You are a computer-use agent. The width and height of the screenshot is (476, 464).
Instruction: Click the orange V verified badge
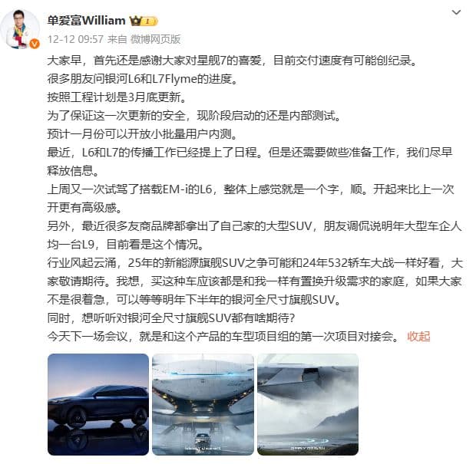35,44
